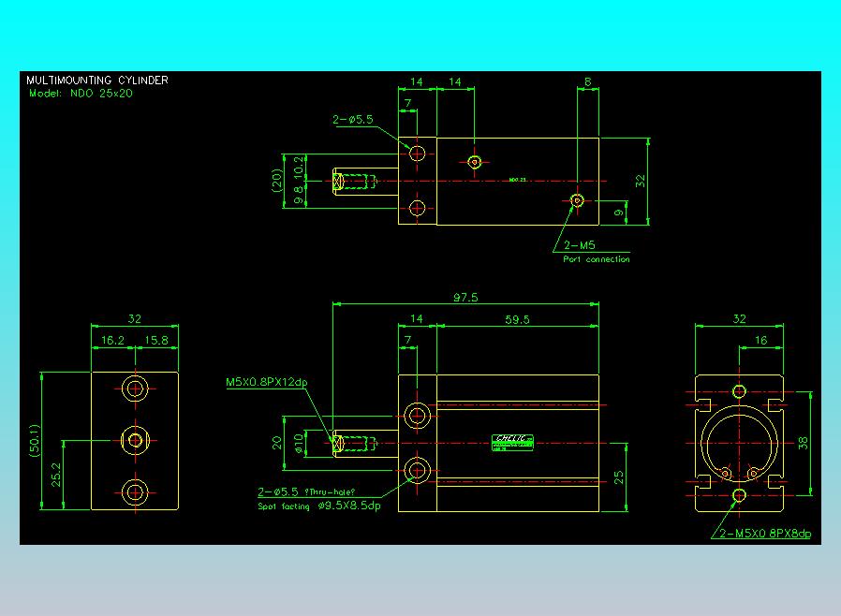The image size is (841, 616).
Task: Click the '2-ø5.5 ?Thru-hole?' annotation
Action: tap(306, 491)
